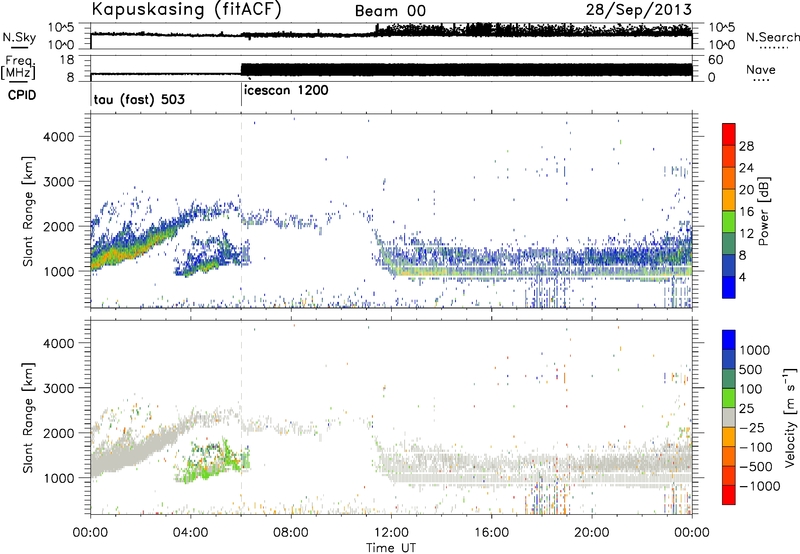Click the 'Nave' legend label
Image resolution: width=800 pixels, height=554 pixels.
(x=761, y=70)
